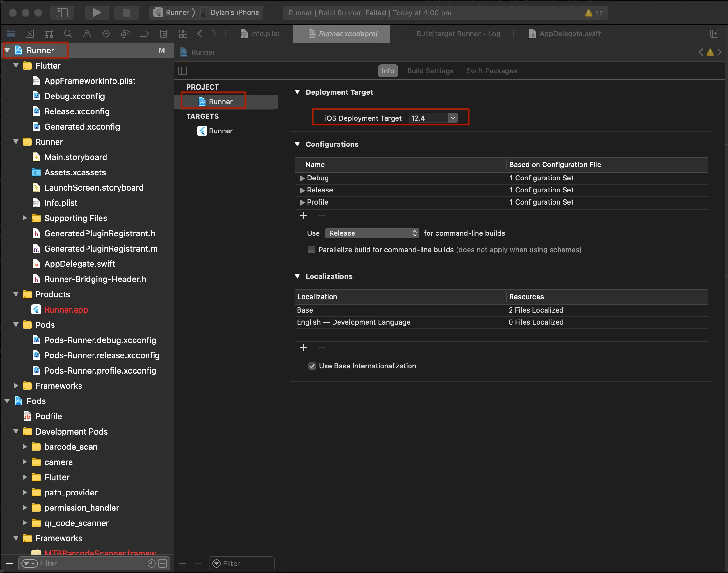
Task: Click the plus button in navigator bottom bar
Action: click(x=10, y=563)
